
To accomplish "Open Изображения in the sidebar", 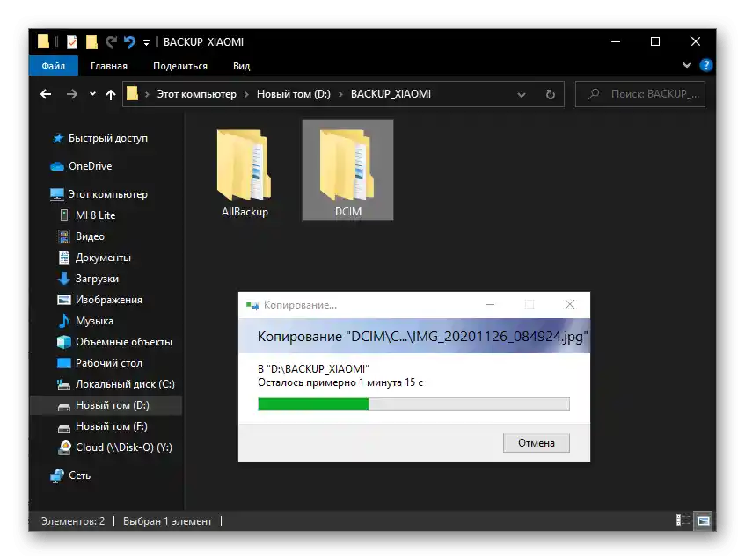I will (109, 300).
